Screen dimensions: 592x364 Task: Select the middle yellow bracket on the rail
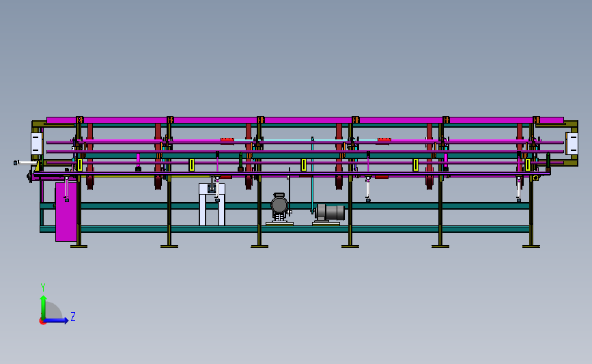[x=304, y=165]
